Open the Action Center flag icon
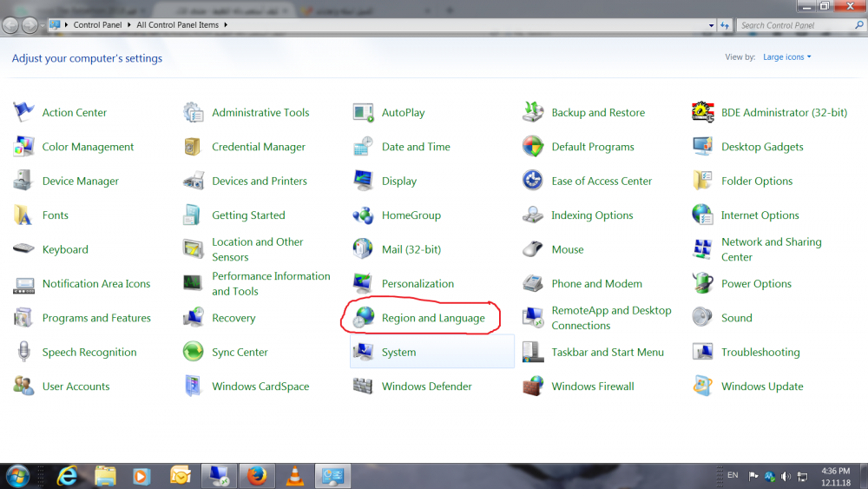 pyautogui.click(x=23, y=112)
